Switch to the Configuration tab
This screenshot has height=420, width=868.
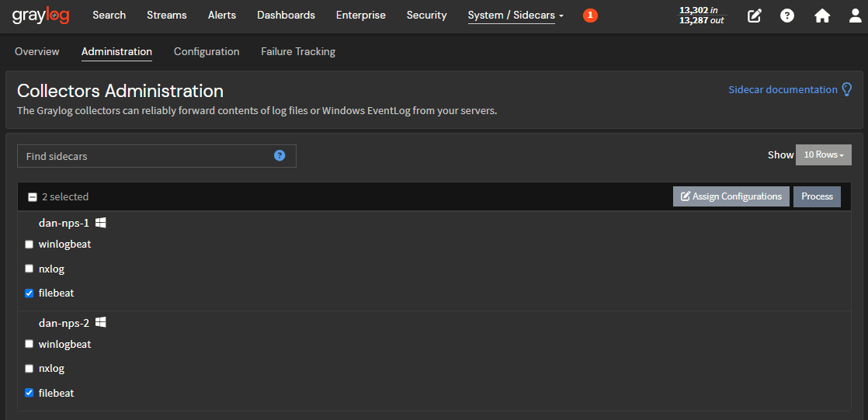(207, 52)
